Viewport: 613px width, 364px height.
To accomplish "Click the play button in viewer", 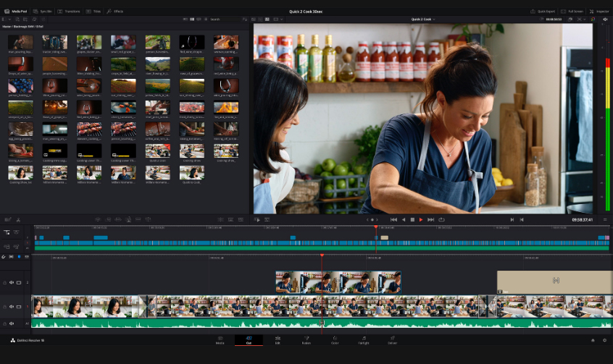I will 421,220.
